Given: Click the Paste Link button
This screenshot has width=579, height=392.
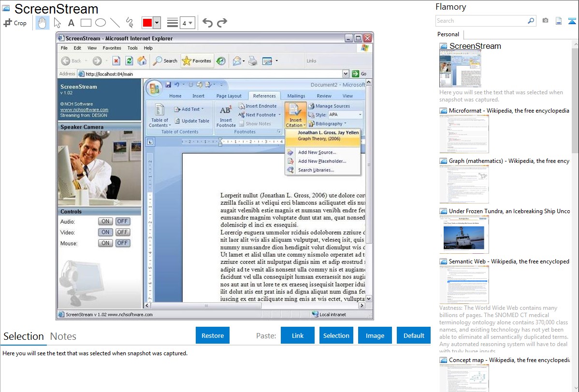Looking at the screenshot, I should [x=298, y=335].
